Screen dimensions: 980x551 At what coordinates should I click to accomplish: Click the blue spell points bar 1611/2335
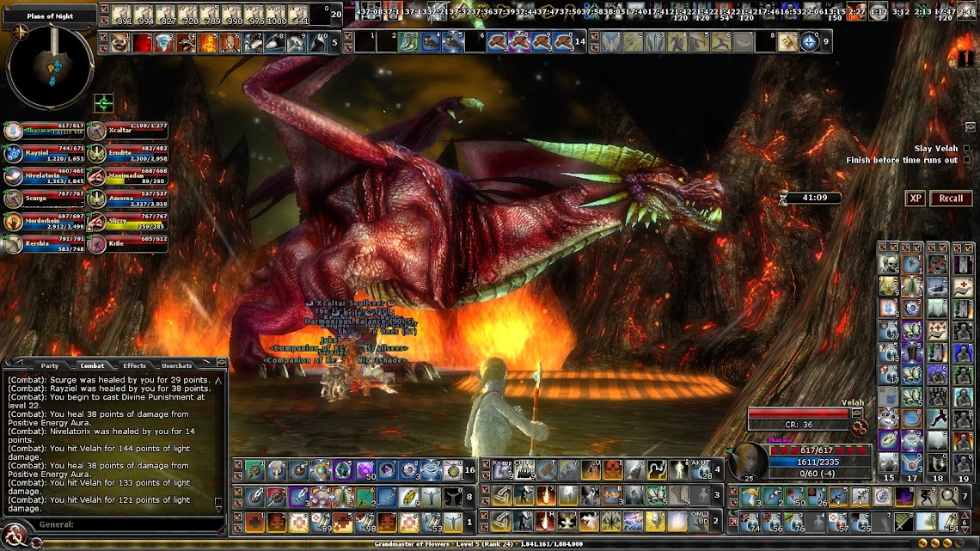pos(818,462)
